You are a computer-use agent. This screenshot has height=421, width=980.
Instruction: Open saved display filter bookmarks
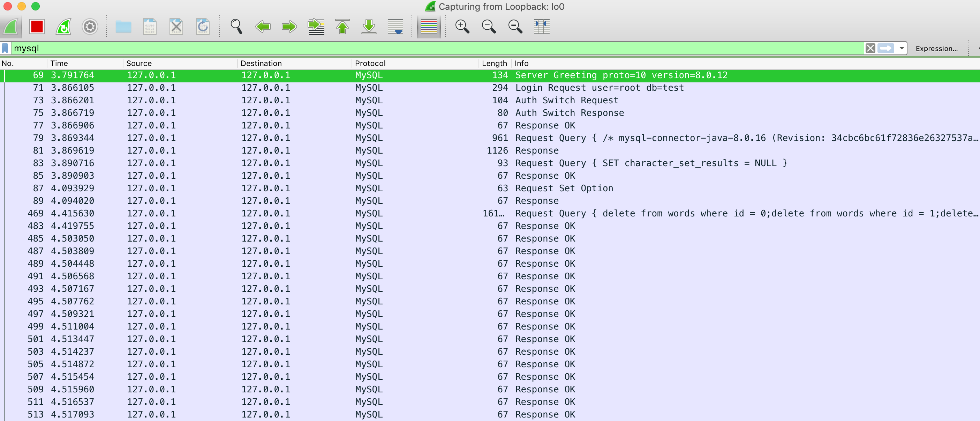[x=5, y=48]
